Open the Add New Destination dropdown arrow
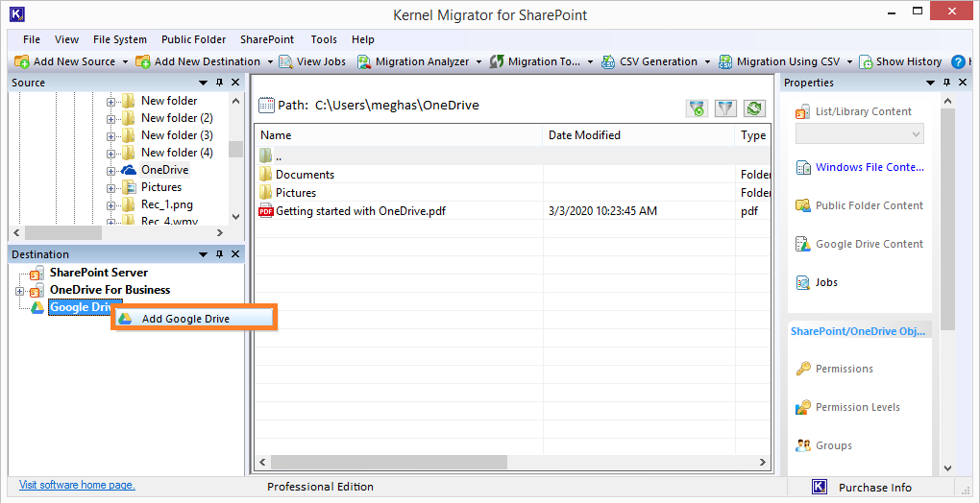 click(271, 61)
